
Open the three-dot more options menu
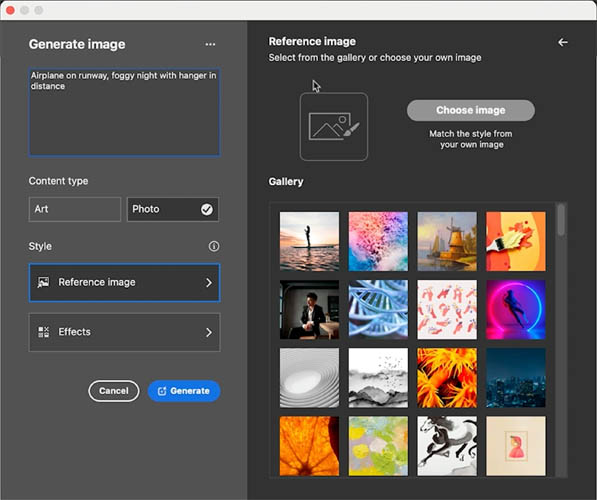[x=210, y=45]
